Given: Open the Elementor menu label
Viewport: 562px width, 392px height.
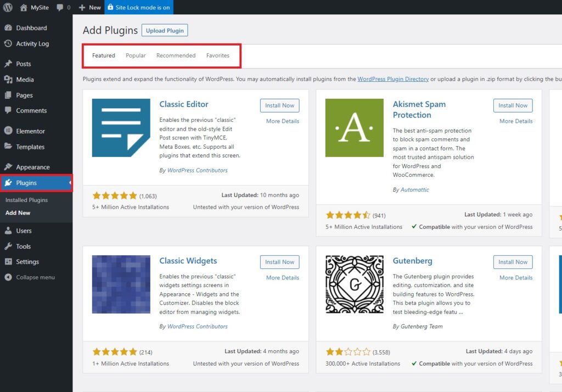Looking at the screenshot, I should coord(31,131).
